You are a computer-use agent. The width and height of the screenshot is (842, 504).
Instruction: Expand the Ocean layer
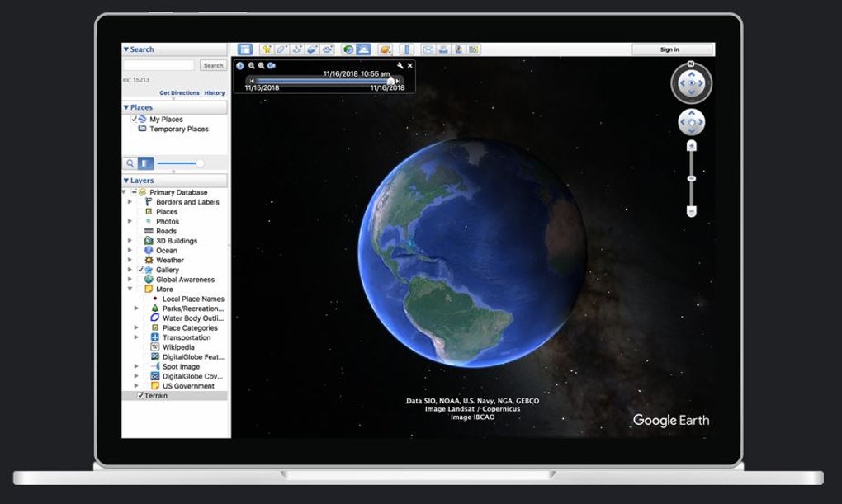130,250
